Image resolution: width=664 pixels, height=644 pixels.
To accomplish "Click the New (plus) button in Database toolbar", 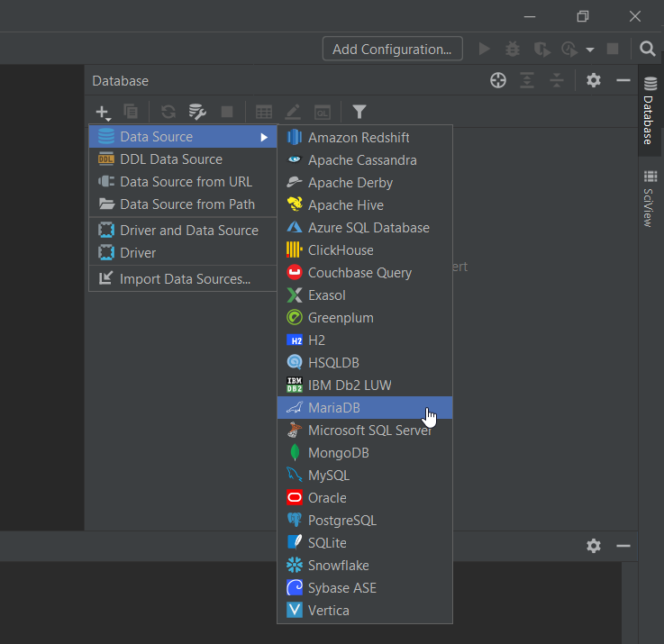I will [103, 113].
